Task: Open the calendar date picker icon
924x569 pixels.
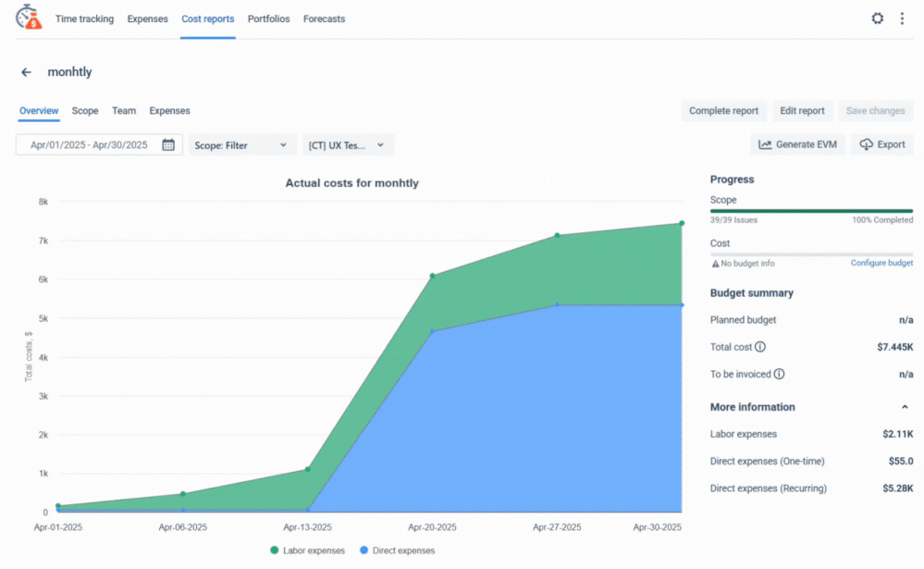Action: click(168, 145)
